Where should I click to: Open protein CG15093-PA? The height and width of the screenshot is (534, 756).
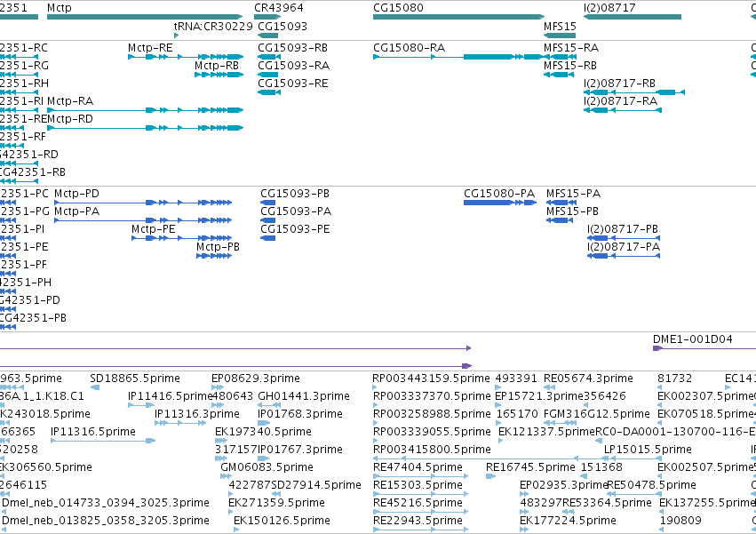tap(296, 211)
